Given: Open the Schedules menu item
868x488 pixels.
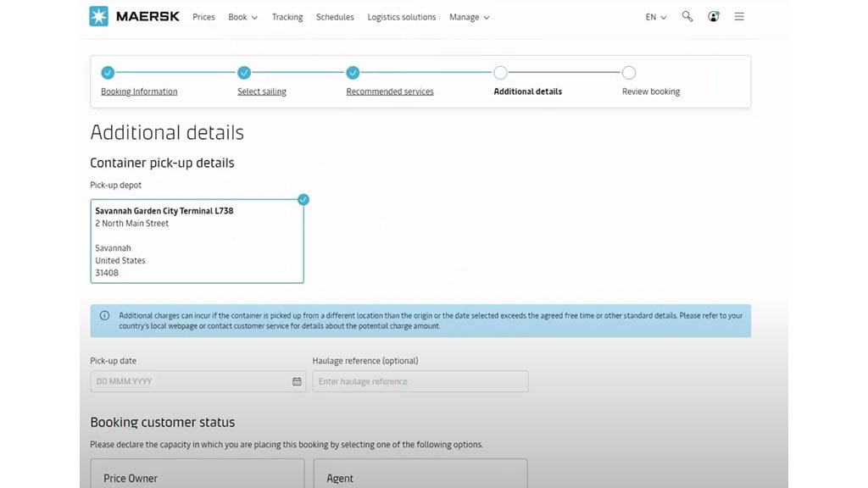Looking at the screenshot, I should tap(335, 16).
